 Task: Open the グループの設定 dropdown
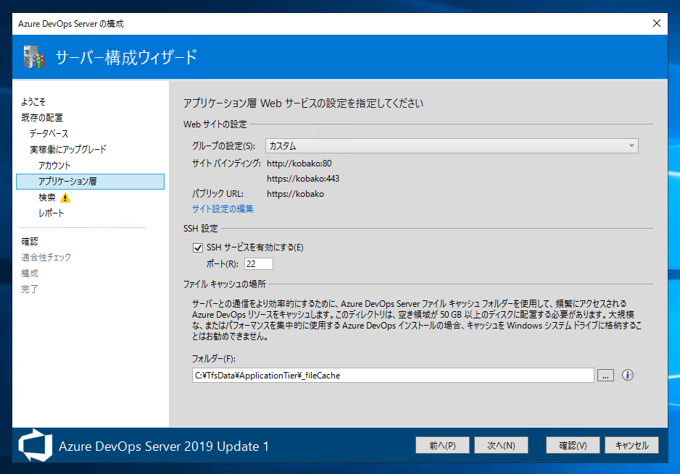(x=451, y=146)
